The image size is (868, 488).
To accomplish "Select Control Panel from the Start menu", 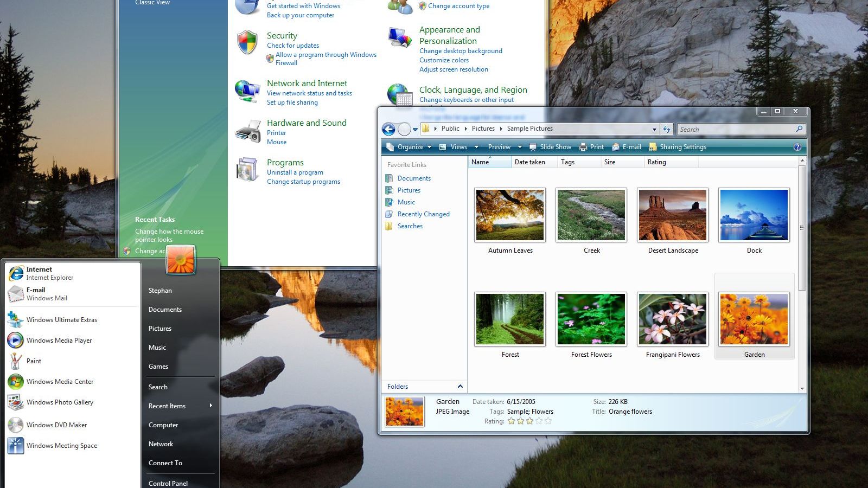I will point(168,483).
